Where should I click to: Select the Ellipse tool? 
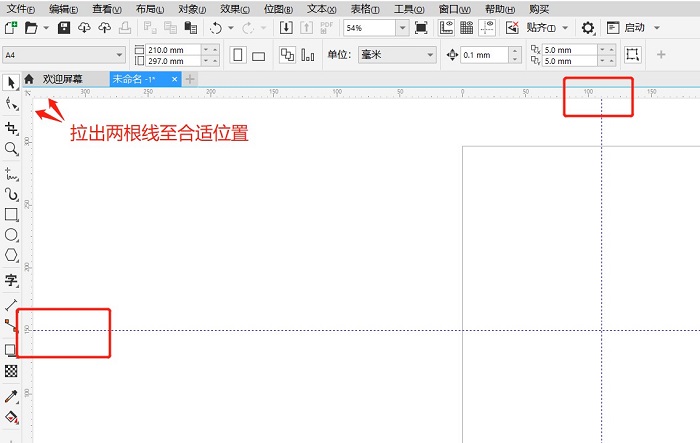(11, 235)
